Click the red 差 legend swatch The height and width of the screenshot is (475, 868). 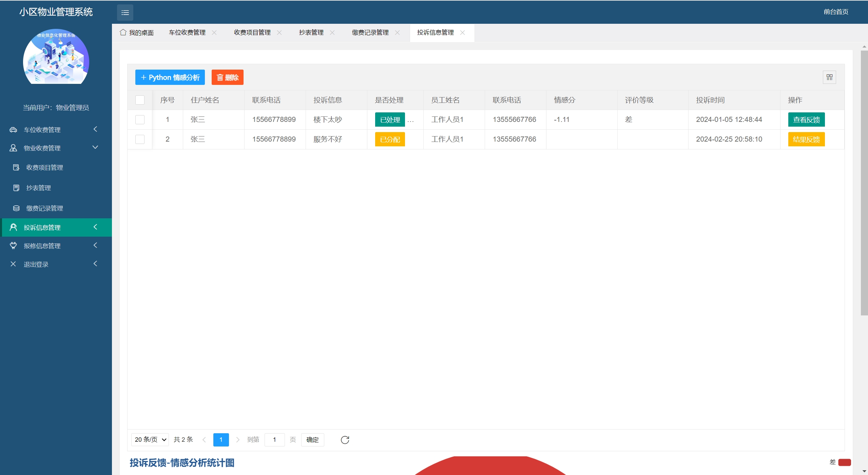[x=844, y=462]
